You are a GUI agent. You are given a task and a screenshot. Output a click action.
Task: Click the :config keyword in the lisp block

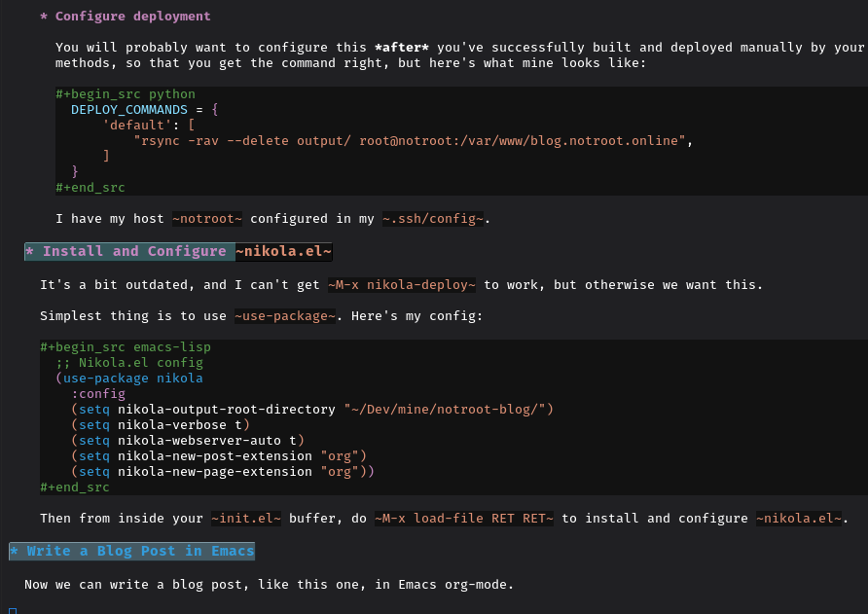(x=97, y=393)
